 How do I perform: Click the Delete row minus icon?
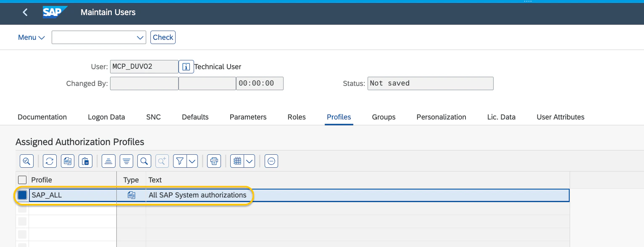pos(272,161)
